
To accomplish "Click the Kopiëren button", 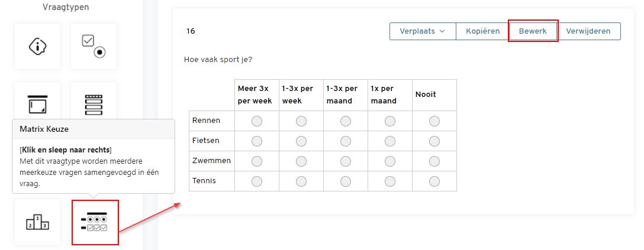I will 482,31.
